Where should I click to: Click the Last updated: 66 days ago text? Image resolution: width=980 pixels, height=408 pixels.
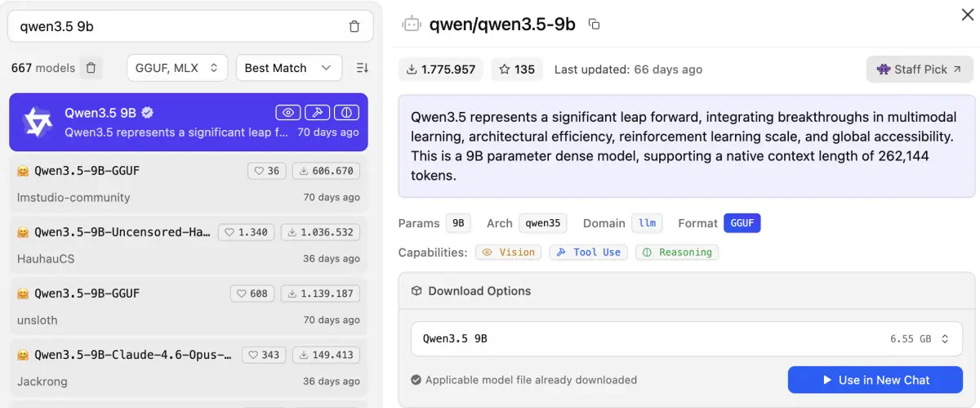pos(628,69)
